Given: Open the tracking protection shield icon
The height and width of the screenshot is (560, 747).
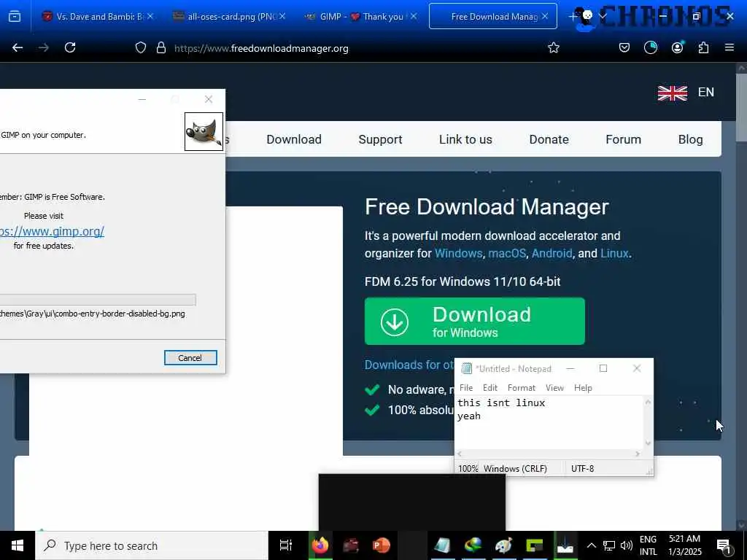Looking at the screenshot, I should 141,47.
